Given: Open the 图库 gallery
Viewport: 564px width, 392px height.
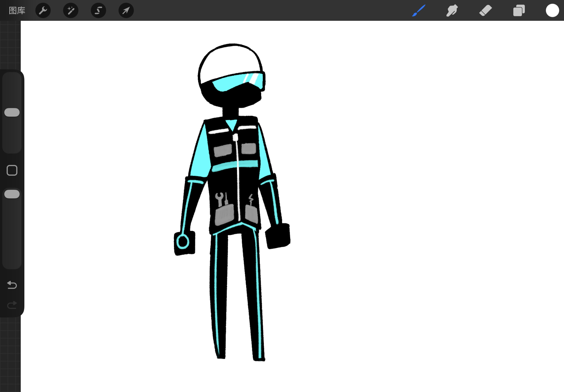Looking at the screenshot, I should (17, 11).
